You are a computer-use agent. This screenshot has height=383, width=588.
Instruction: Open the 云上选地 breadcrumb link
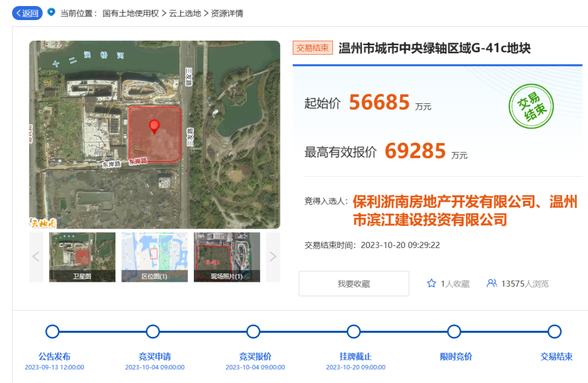point(185,14)
